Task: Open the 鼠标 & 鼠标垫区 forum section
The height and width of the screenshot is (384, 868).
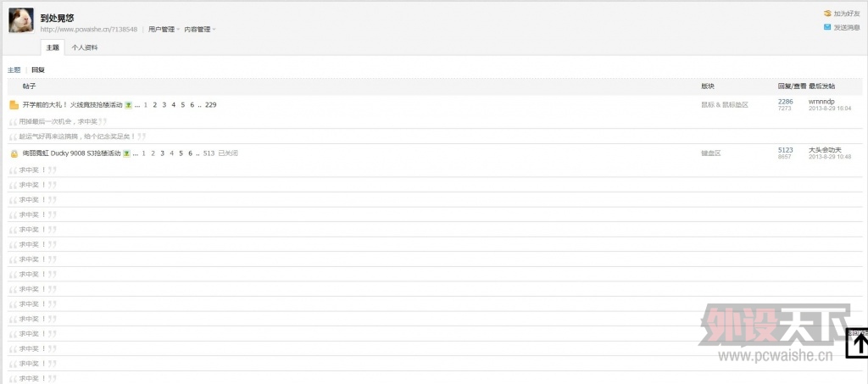Action: tap(724, 105)
